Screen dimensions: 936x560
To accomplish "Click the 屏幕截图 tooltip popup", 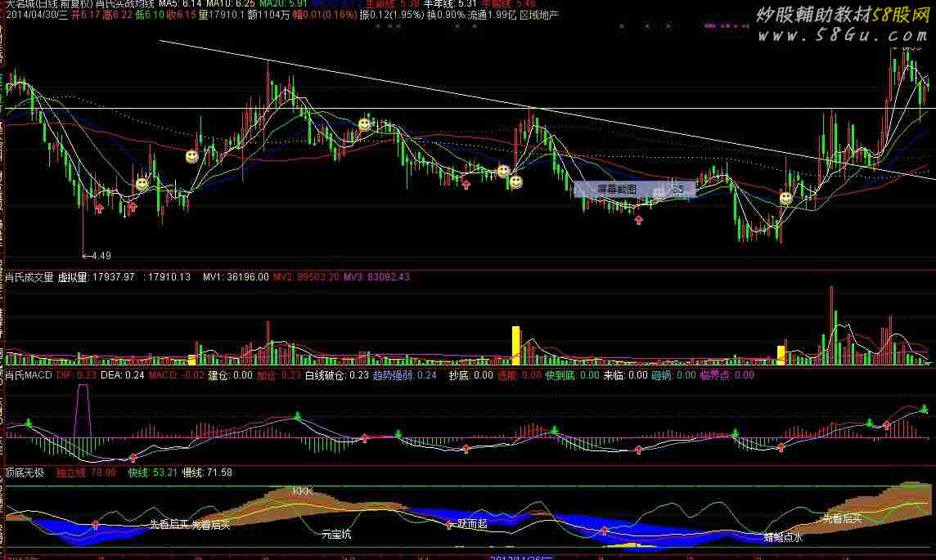I will (x=635, y=189).
